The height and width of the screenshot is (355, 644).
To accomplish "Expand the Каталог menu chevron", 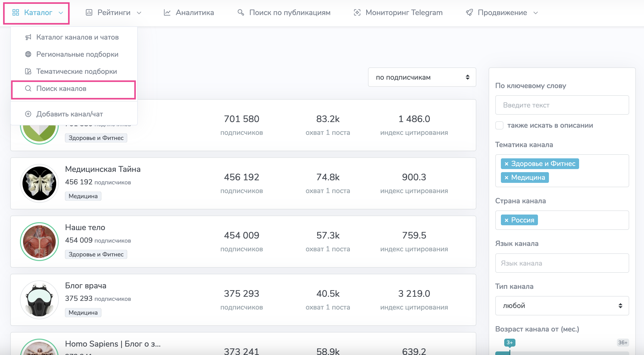I will point(61,13).
